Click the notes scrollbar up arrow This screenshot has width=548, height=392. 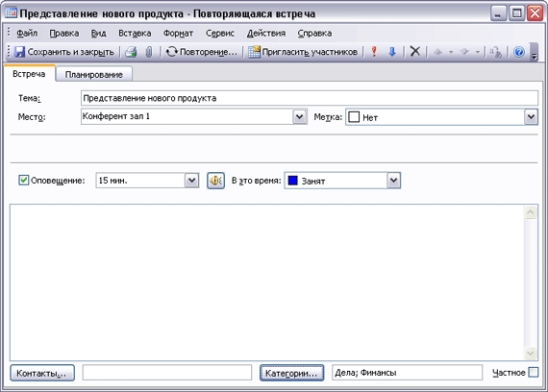click(530, 212)
